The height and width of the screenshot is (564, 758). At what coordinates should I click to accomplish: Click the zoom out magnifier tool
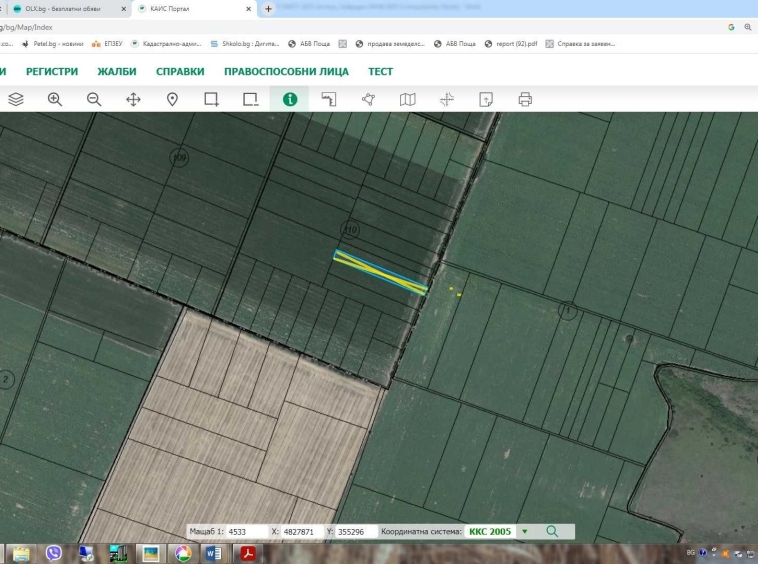94,99
